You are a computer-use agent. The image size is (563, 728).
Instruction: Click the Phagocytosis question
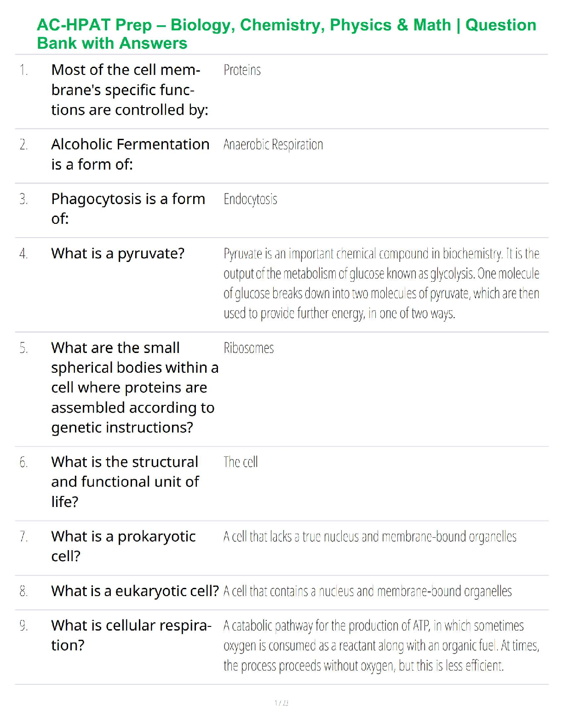click(x=128, y=208)
